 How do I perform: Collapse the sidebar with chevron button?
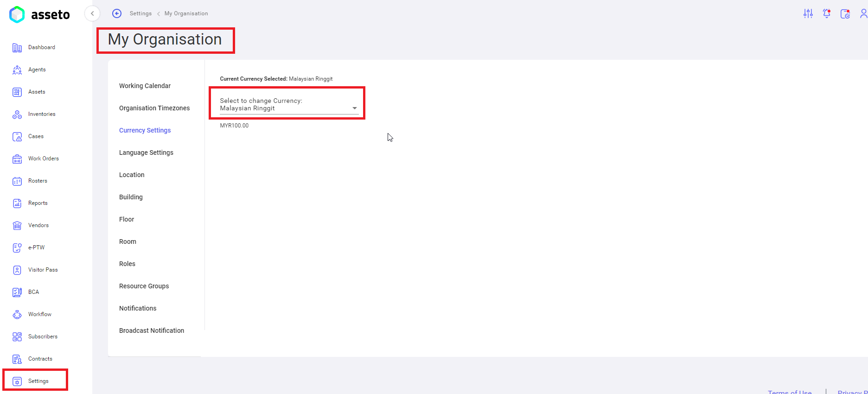92,13
